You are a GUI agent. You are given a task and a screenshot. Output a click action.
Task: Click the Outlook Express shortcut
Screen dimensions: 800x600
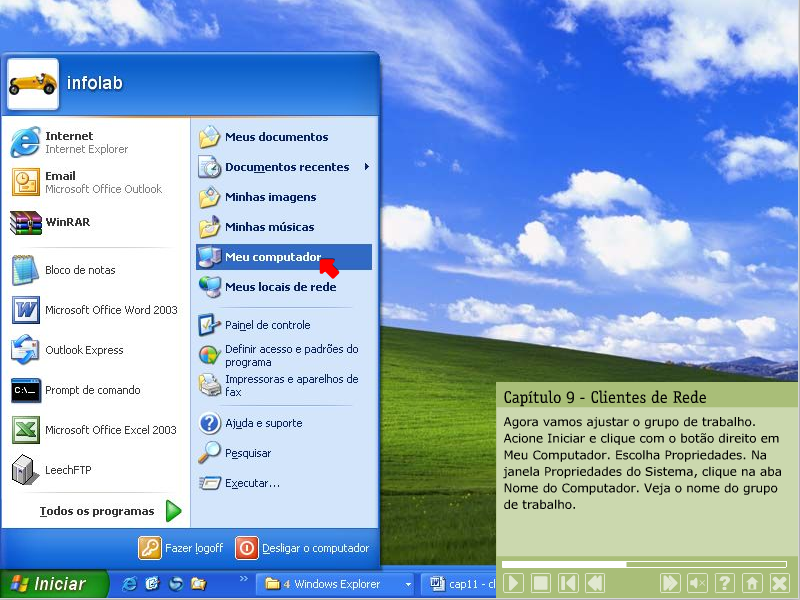point(83,350)
